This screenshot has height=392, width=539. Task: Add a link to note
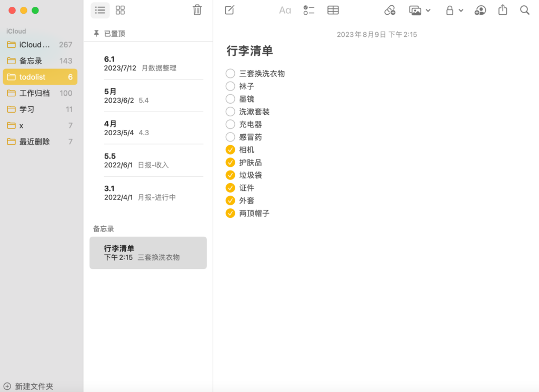click(390, 10)
